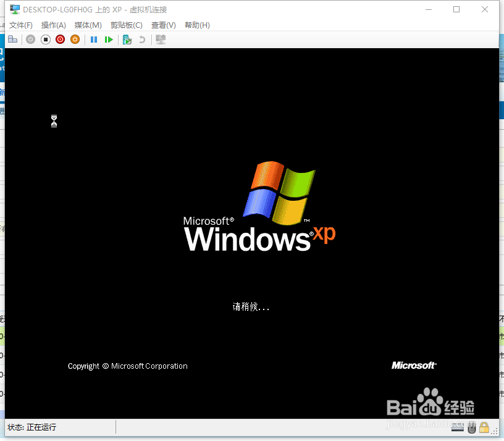The width and height of the screenshot is (504, 441).
Task: Click the mouse status icon in status bar
Action: 471,428
